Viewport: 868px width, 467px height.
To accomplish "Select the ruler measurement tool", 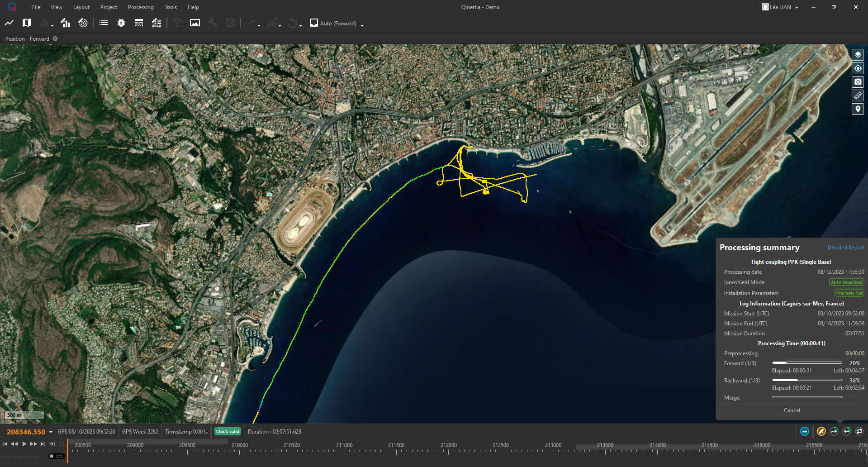I will click(x=858, y=95).
